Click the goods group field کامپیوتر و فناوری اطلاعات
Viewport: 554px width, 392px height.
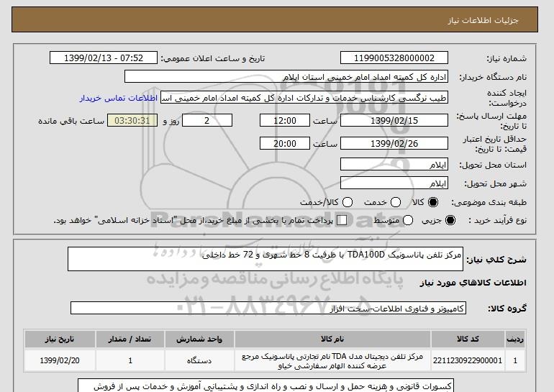click(x=268, y=308)
